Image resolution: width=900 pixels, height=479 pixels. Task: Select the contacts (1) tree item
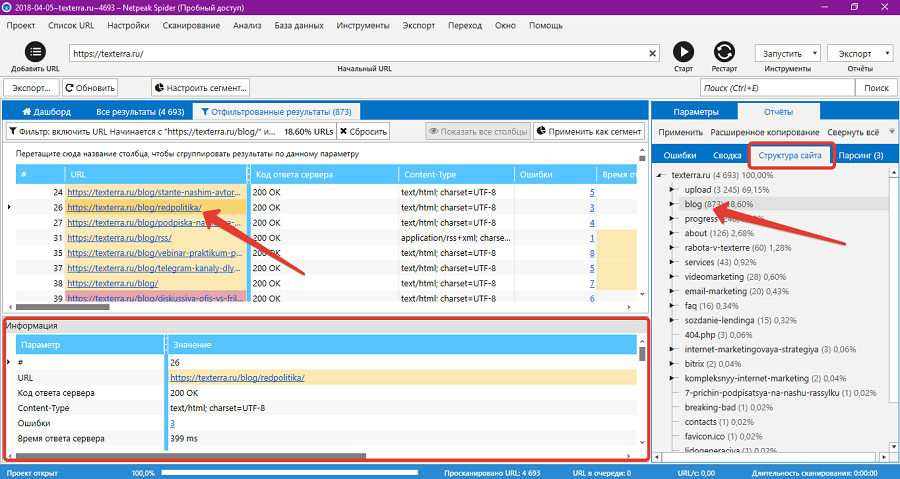[723, 422]
